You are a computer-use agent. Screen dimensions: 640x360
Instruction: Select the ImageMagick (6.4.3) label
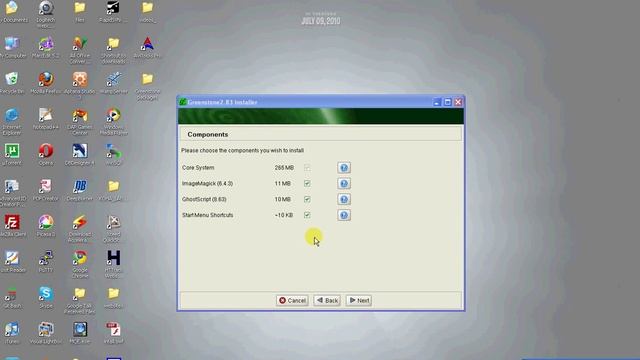(x=207, y=184)
